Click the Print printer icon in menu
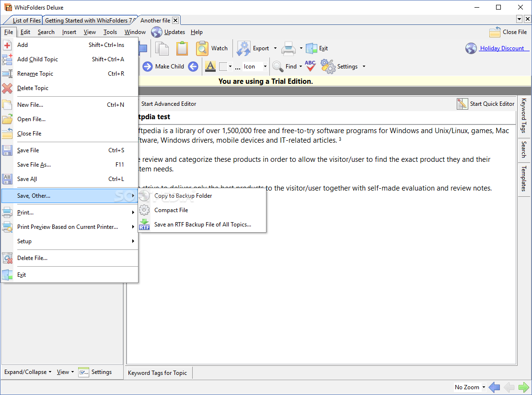Screen dimensions: 532x395 (7, 213)
